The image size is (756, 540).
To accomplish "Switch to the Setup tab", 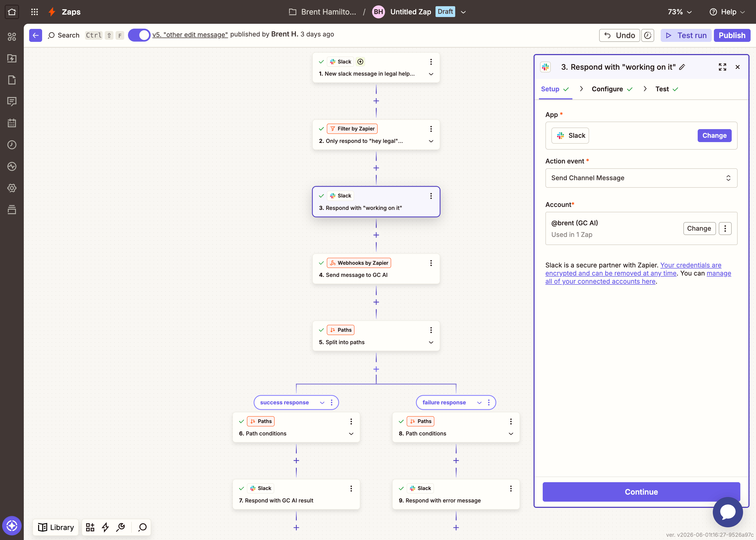I will click(555, 89).
